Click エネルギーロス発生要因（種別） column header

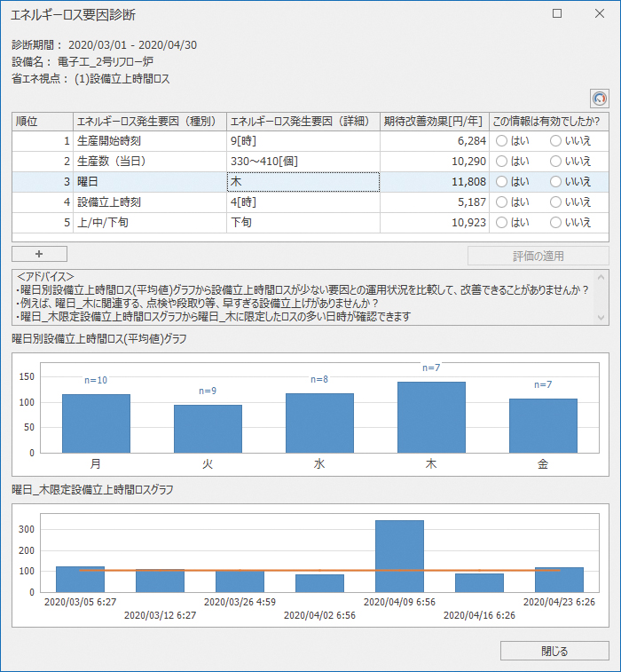coord(150,122)
